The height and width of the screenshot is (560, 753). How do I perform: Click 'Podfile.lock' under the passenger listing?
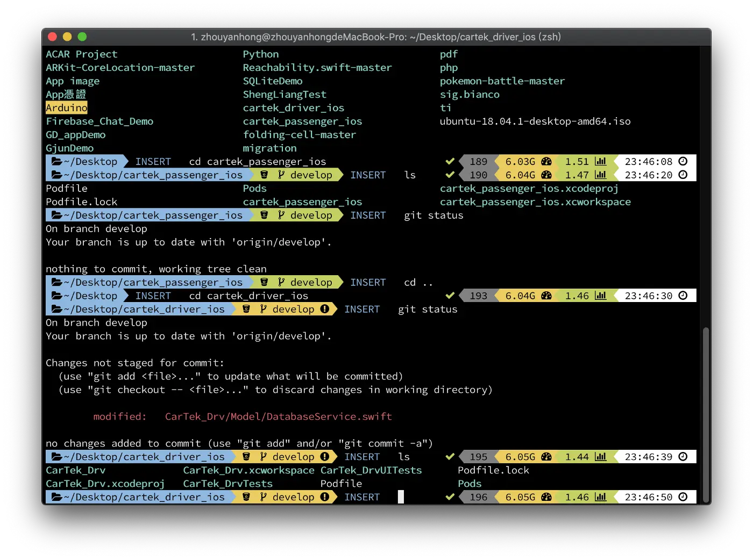click(x=82, y=202)
